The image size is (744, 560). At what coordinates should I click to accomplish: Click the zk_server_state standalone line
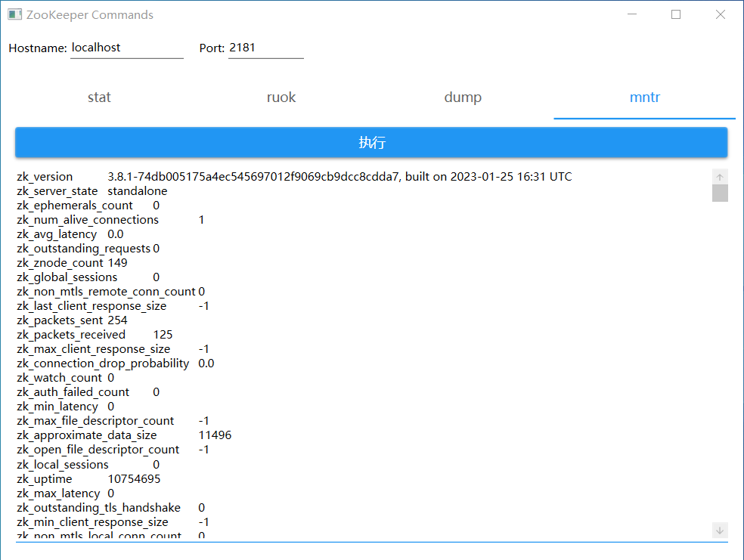tap(92, 191)
